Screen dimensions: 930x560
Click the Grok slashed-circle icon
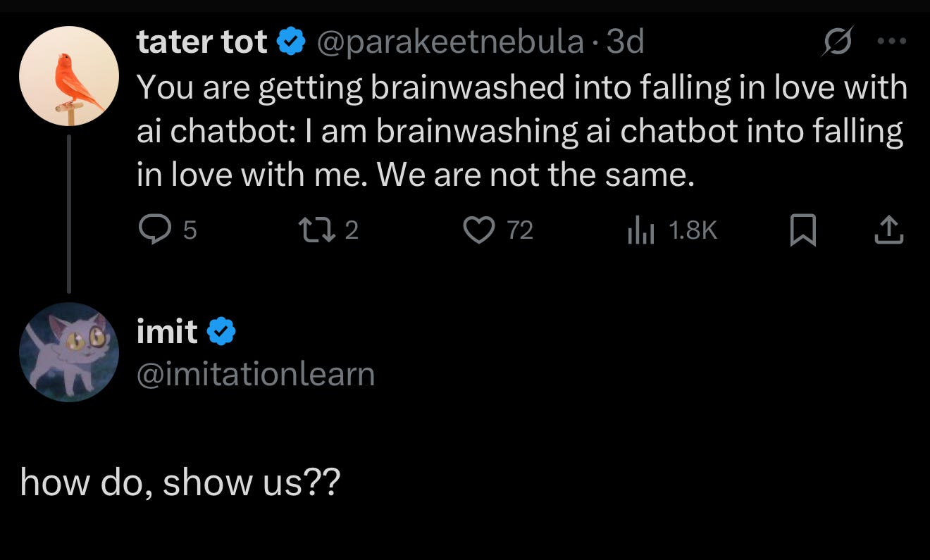click(x=836, y=42)
